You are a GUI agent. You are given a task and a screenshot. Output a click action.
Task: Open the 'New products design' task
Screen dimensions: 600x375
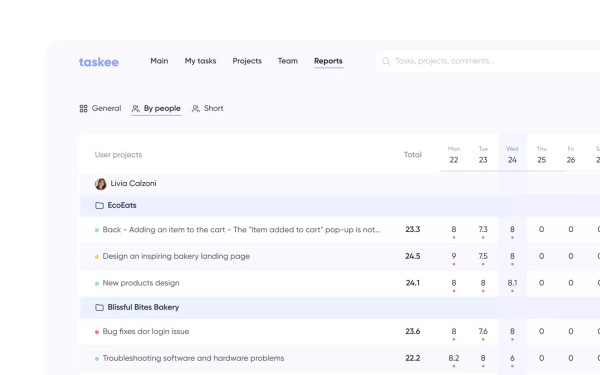(141, 283)
